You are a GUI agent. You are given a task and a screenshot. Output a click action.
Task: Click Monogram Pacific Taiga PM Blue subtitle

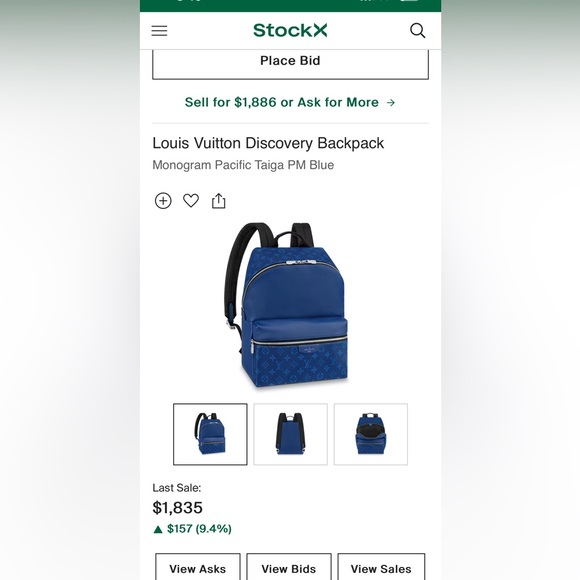pyautogui.click(x=243, y=165)
